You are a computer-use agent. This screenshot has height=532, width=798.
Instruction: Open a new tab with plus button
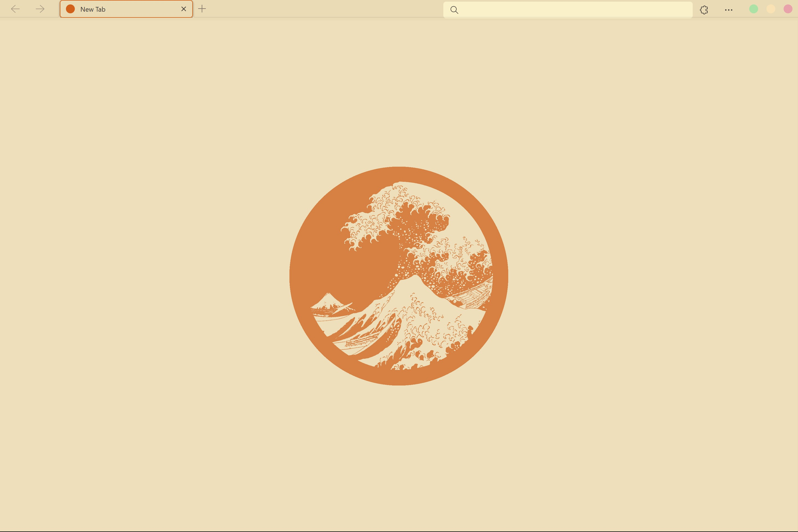[202, 9]
